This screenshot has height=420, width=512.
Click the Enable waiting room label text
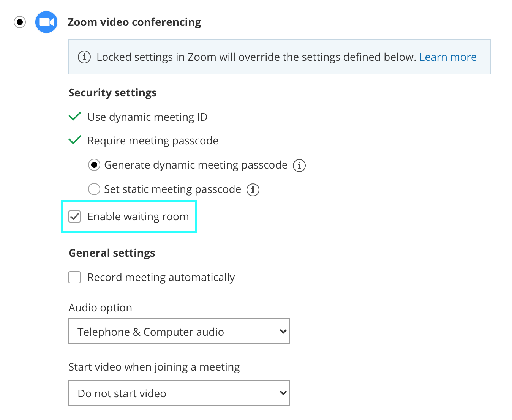138,216
